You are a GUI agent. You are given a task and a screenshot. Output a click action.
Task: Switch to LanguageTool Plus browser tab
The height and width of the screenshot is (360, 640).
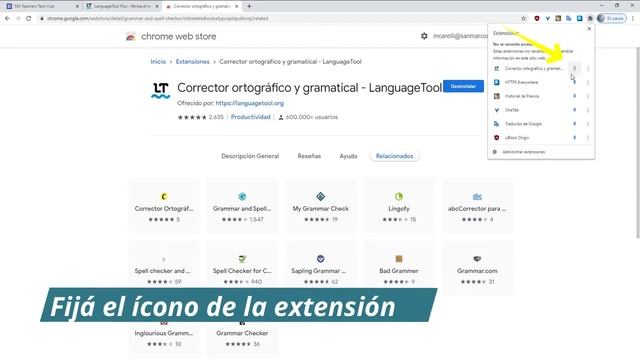122,7
